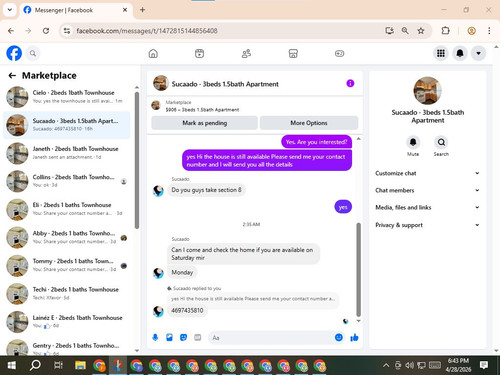The height and width of the screenshot is (375, 500).
Task: Bookmark this page with the star icon
Action: (x=421, y=31)
